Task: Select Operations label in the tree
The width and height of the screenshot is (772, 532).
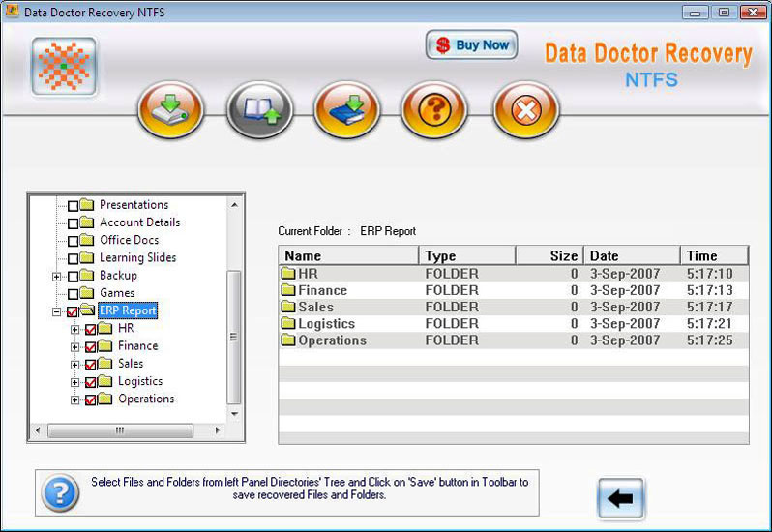Action: pos(146,399)
